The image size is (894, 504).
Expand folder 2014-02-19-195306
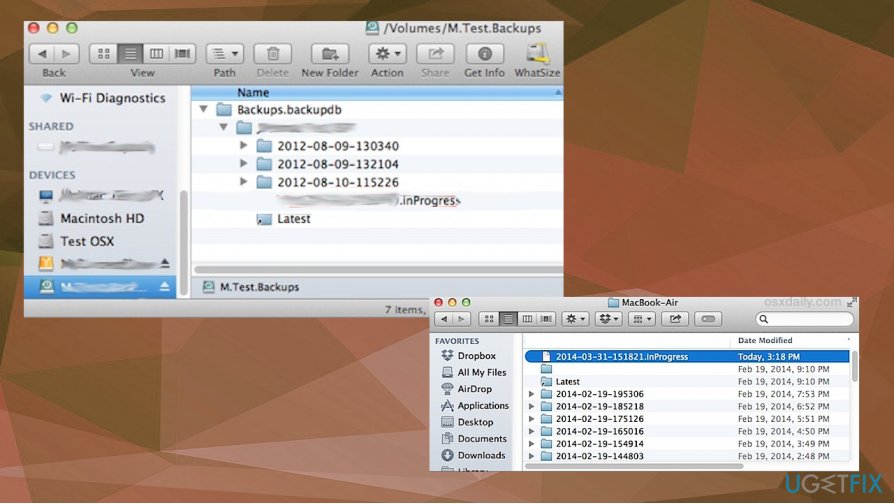click(531, 394)
